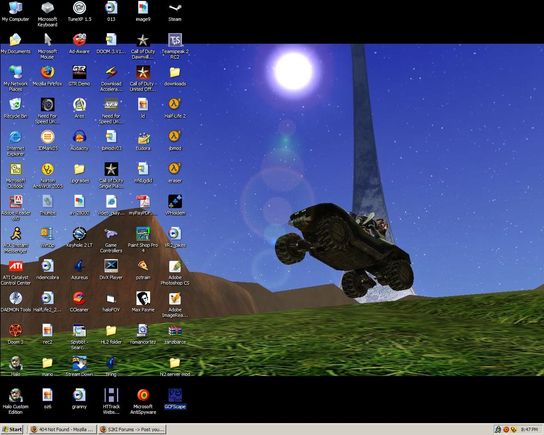544x435 pixels.
Task: Open DivX Player from the desktop
Action: [x=111, y=270]
